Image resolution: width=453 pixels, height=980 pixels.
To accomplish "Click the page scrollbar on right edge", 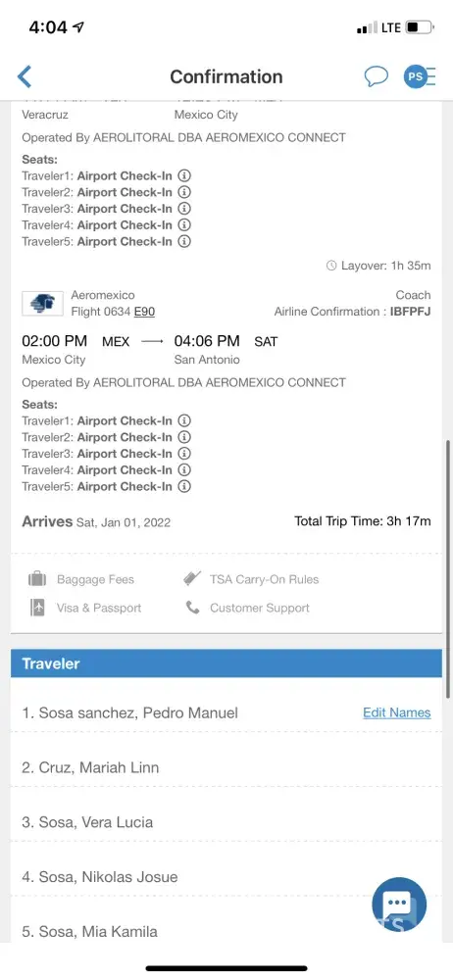I will 447,568.
